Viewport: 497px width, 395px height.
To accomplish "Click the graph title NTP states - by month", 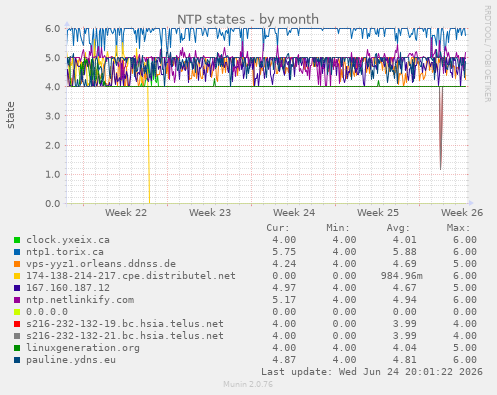I will 248,19.
